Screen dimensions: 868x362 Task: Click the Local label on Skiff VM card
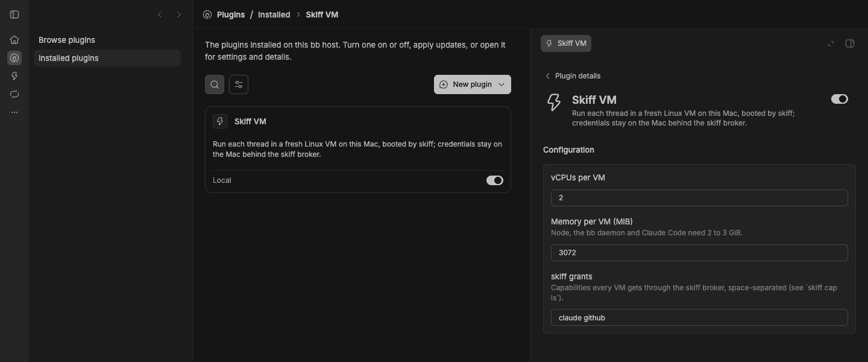click(222, 180)
